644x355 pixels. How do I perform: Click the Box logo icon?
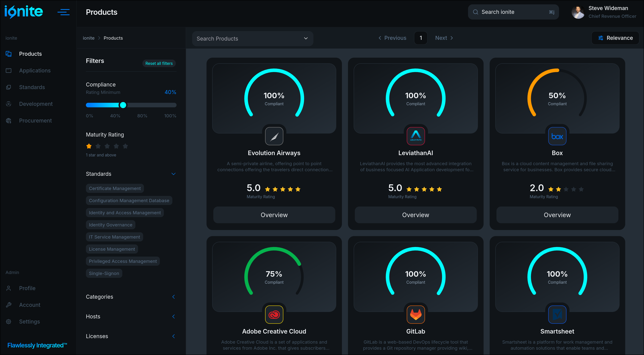tap(557, 136)
